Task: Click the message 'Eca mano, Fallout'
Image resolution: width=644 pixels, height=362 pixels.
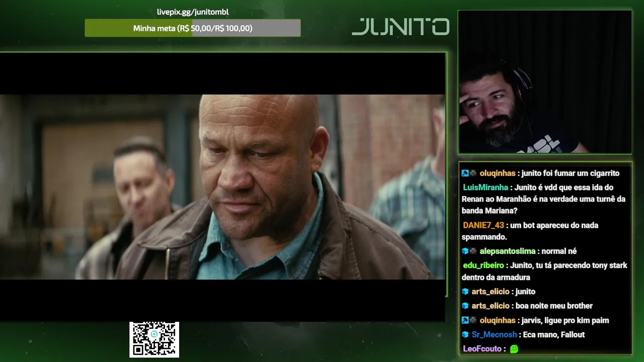Action: [x=554, y=334]
